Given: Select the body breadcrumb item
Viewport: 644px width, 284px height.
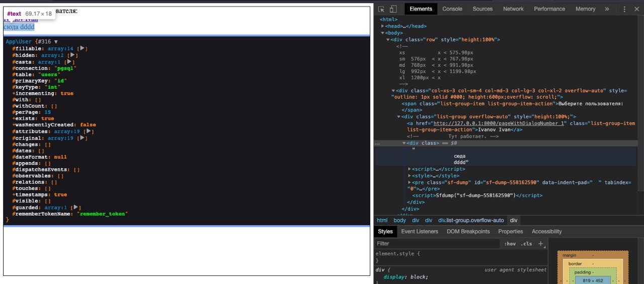Looking at the screenshot, I should click(399, 221).
